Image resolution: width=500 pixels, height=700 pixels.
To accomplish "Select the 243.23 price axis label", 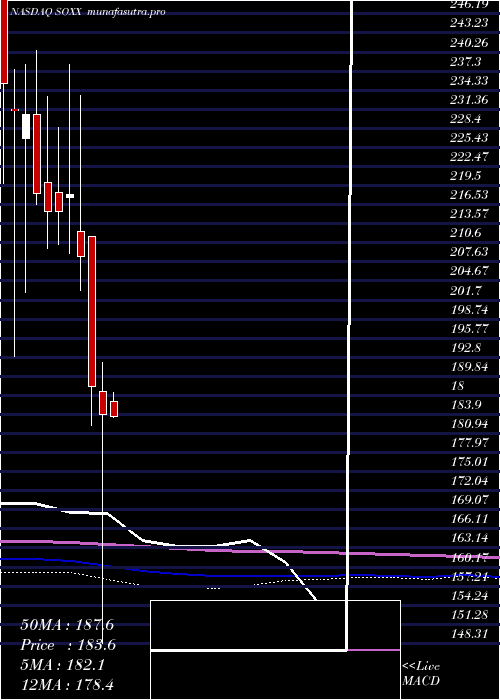I will pyautogui.click(x=469, y=23).
